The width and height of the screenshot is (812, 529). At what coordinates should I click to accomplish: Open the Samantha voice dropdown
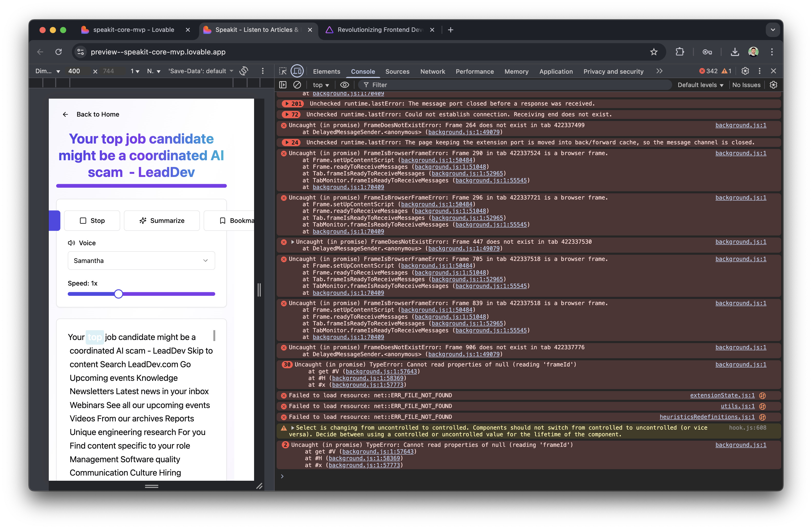coord(141,261)
